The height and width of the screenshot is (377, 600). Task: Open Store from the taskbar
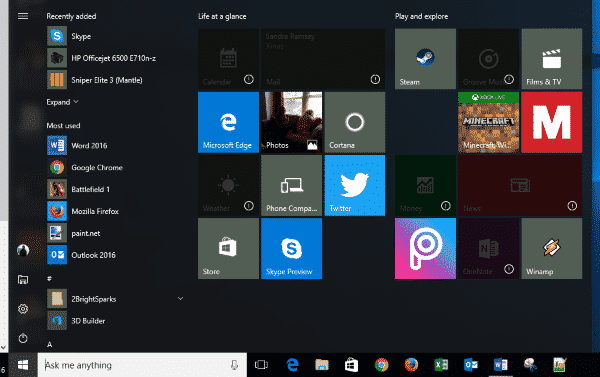pyautogui.click(x=351, y=365)
